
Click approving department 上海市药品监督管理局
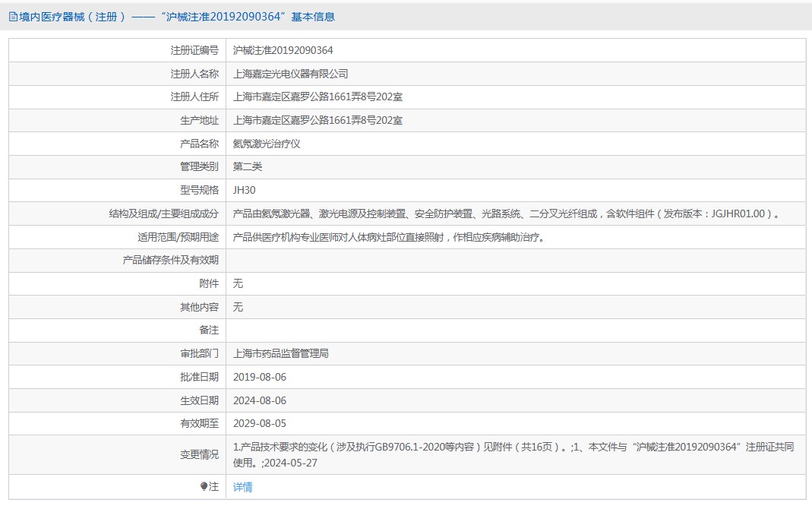click(x=280, y=353)
